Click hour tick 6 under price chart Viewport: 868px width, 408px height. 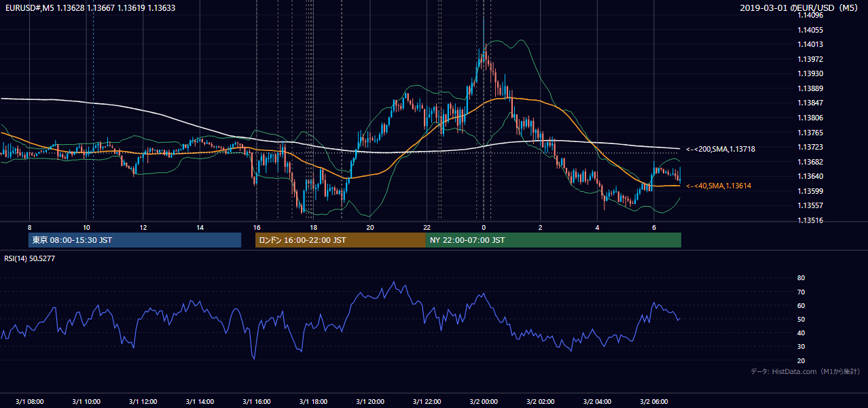[x=654, y=227]
